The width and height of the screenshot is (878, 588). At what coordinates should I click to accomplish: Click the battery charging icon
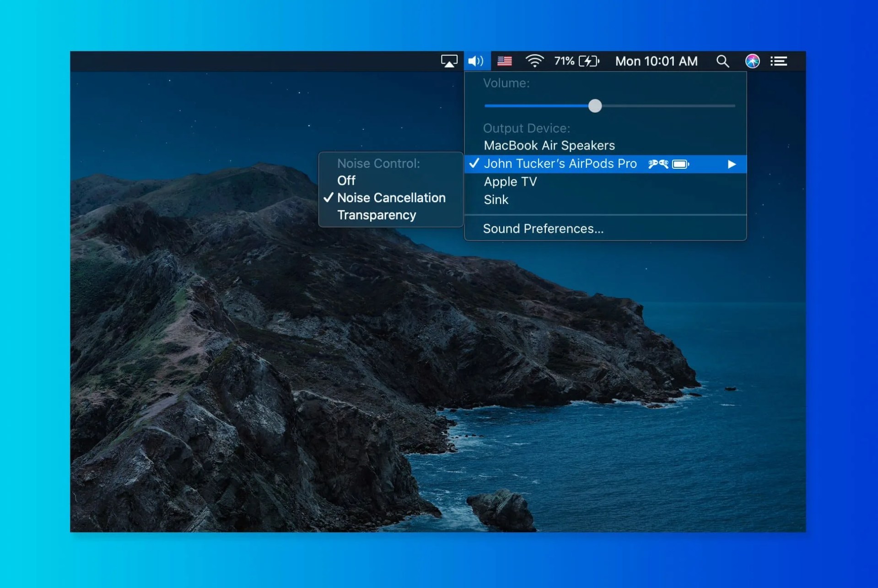pyautogui.click(x=589, y=61)
